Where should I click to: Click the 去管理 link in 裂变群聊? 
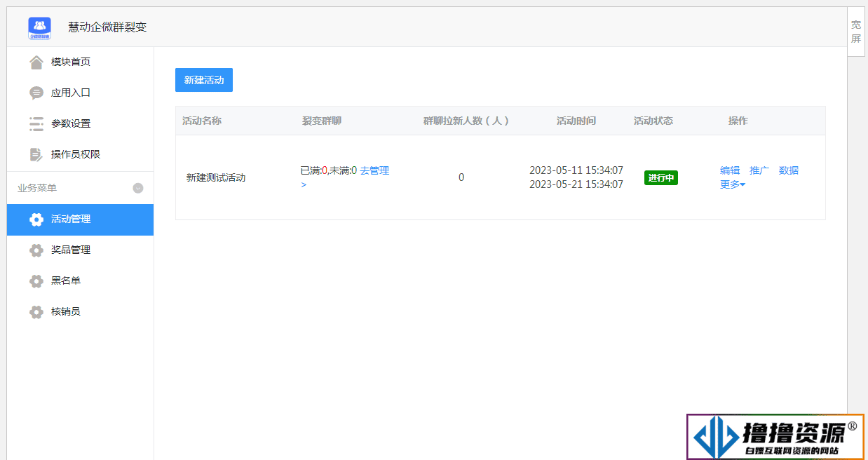[x=374, y=170]
